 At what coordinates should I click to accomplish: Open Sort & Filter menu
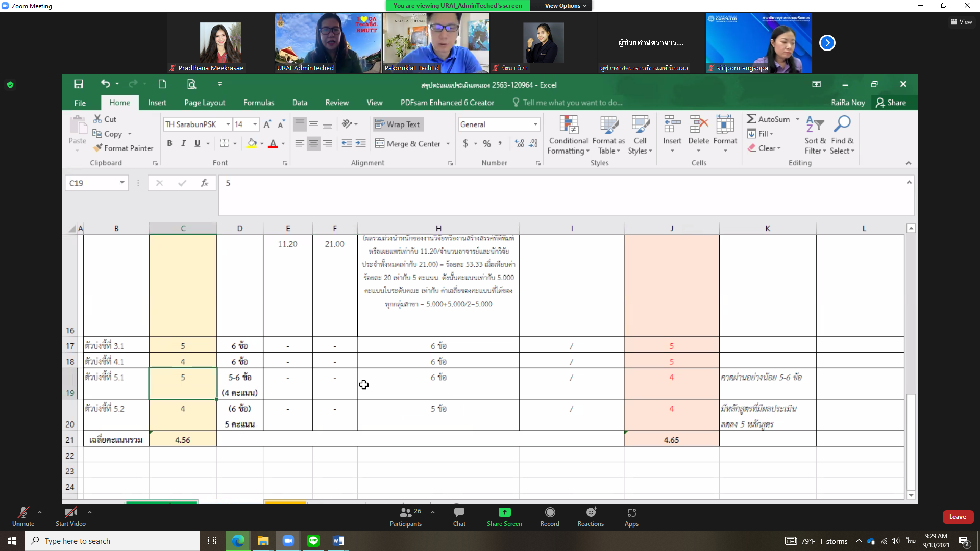coord(815,135)
